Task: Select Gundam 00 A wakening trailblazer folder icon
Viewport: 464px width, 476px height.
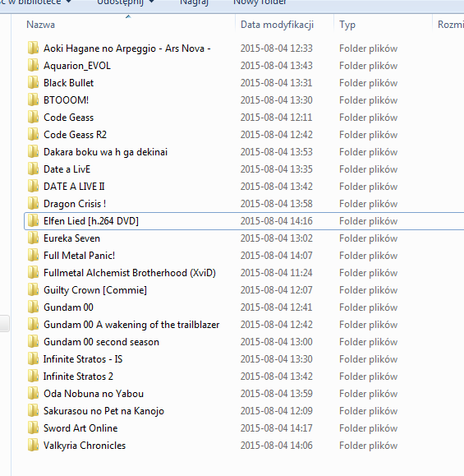Action: pos(33,325)
